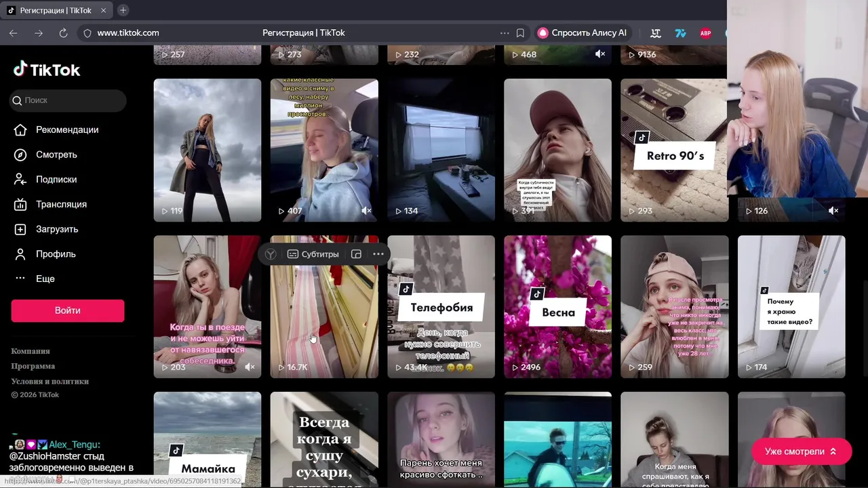Viewport: 868px width, 488px height.
Task: Click the site protection shield icon
Action: pyautogui.click(x=87, y=33)
